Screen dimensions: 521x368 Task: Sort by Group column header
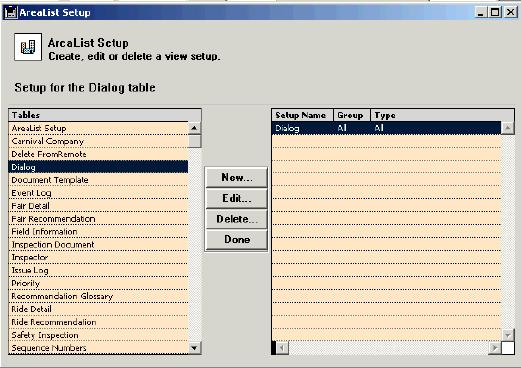352,115
